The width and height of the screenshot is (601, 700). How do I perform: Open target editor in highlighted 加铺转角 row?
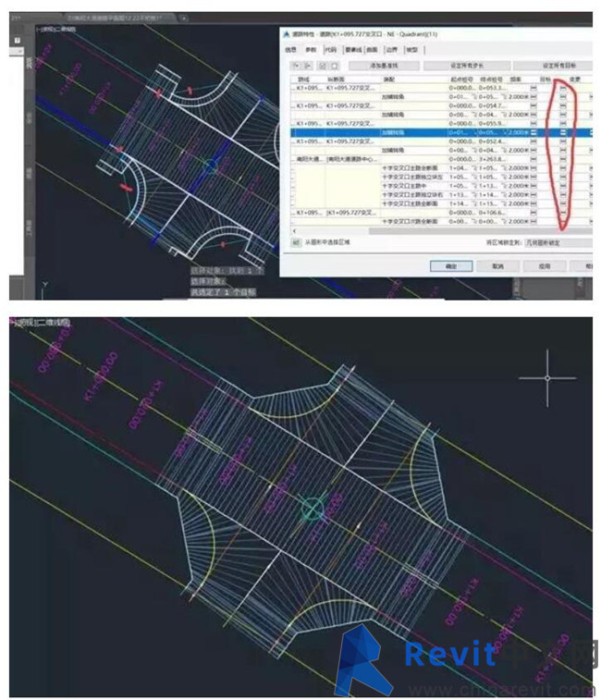pyautogui.click(x=562, y=132)
